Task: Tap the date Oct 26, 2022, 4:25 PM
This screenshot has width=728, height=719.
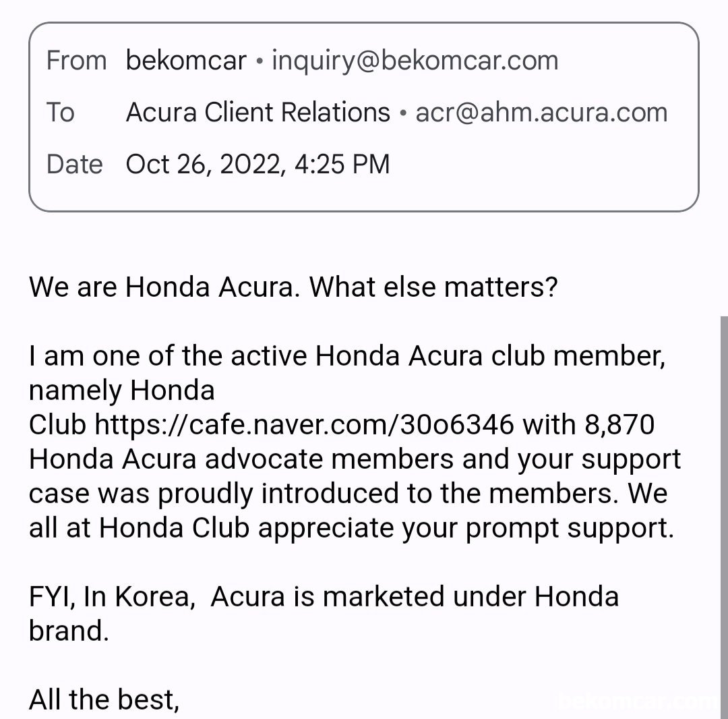Action: pos(257,165)
